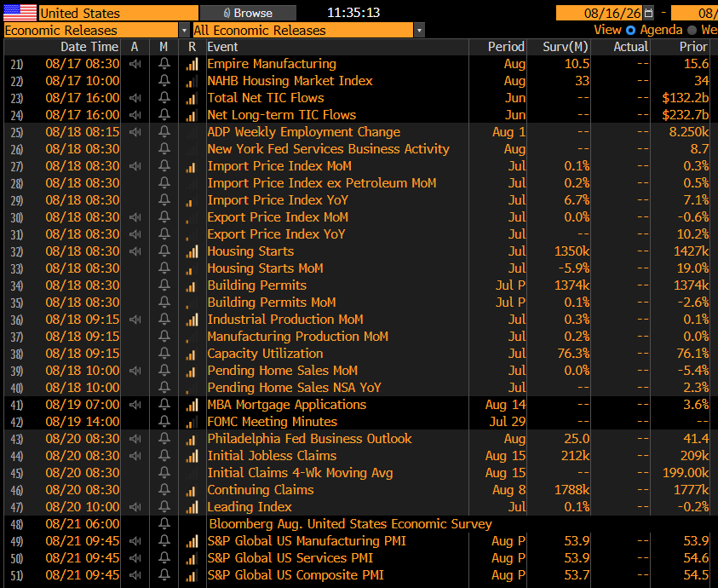
Task: Open the Empire Manufacturing event
Action: [x=272, y=64]
